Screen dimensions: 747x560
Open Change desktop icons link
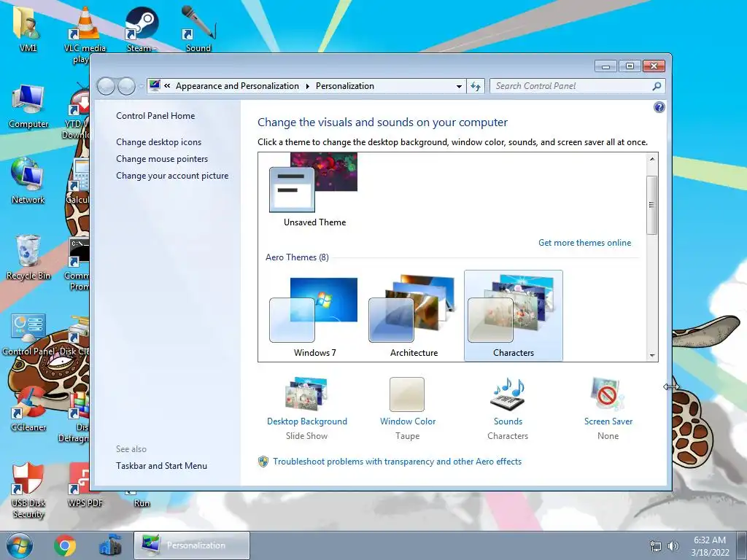[x=158, y=142]
